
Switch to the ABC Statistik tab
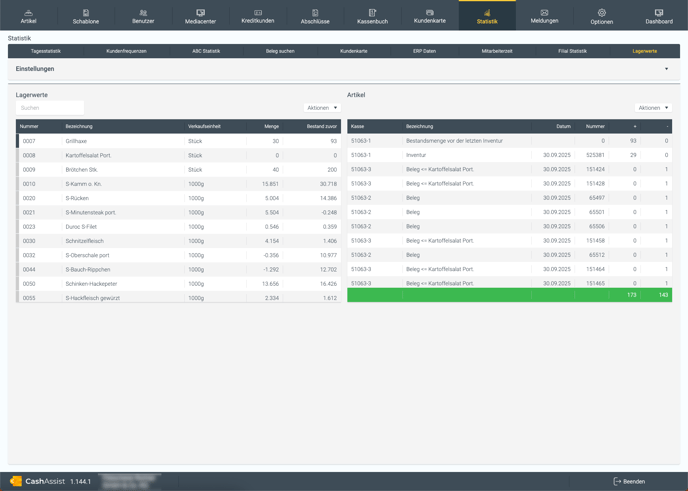click(x=206, y=51)
